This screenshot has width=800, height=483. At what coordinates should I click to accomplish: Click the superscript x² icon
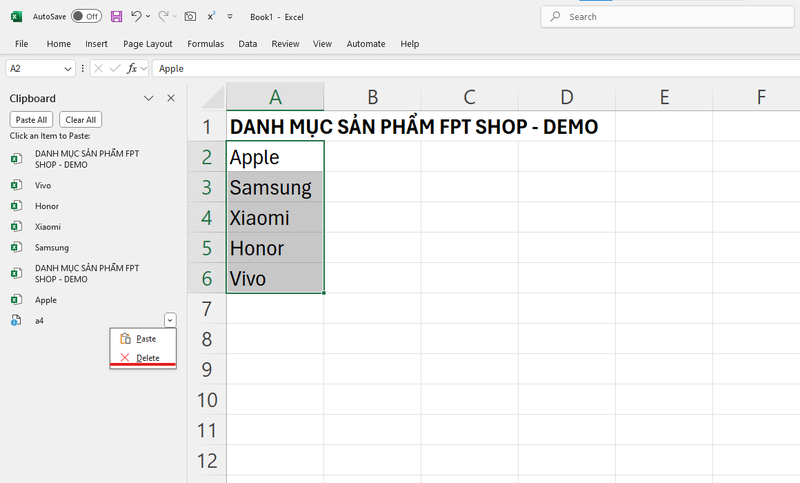(x=211, y=16)
